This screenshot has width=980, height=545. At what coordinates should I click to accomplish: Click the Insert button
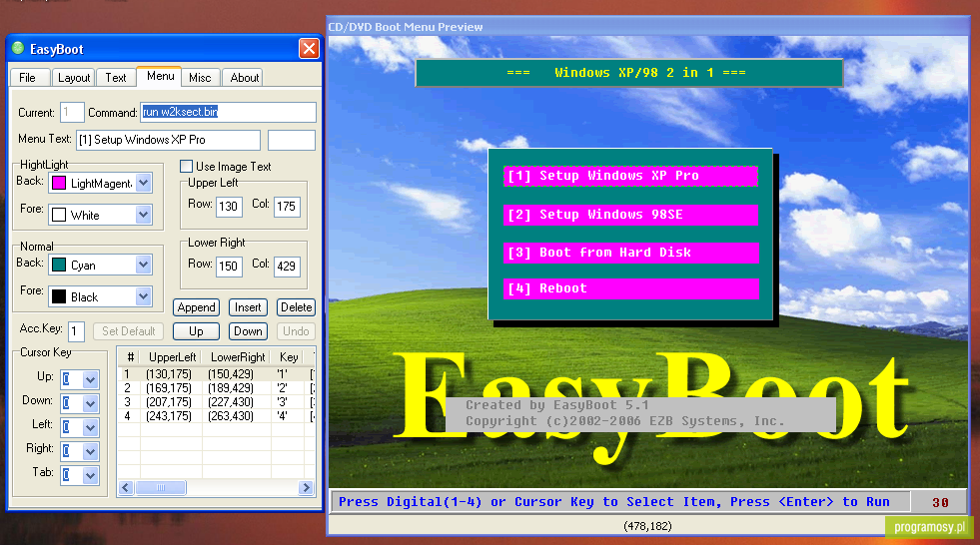pos(248,307)
